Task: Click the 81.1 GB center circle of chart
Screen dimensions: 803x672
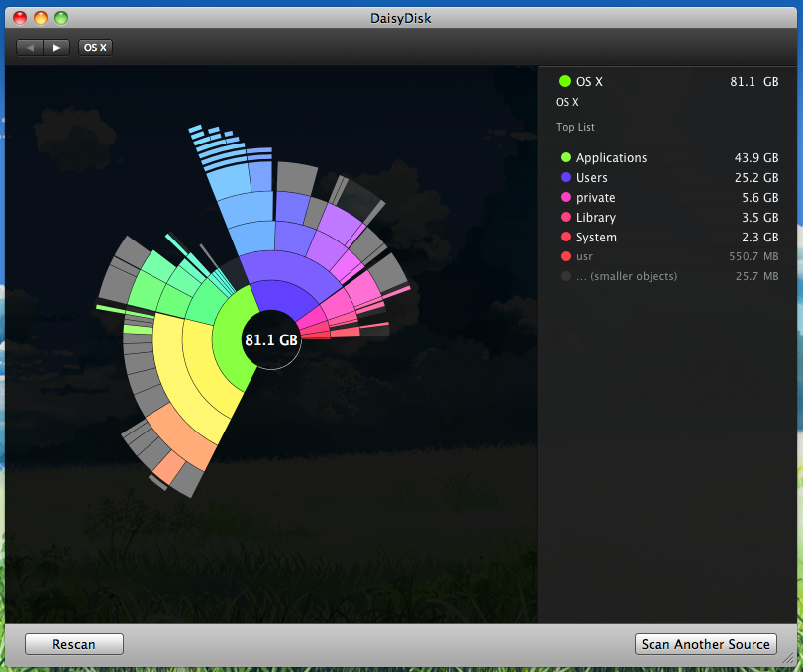Action: click(271, 339)
